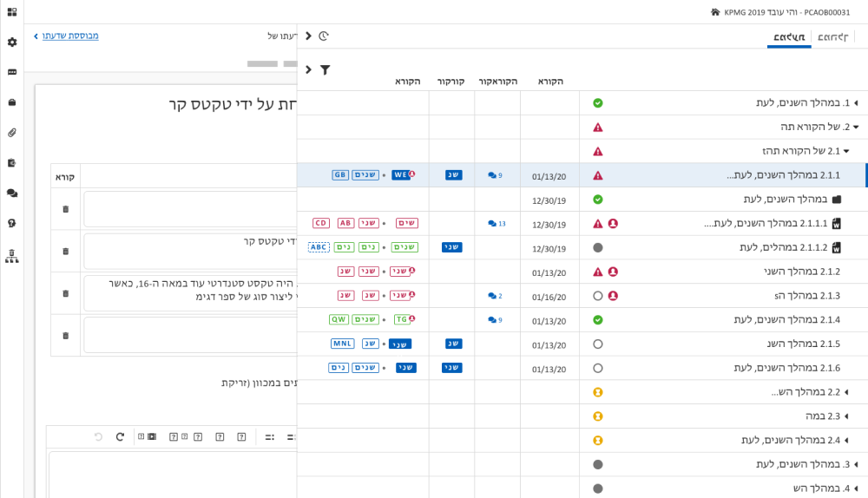Expand section 4 at the bottom
Image resolution: width=868 pixels, height=498 pixels.
click(x=856, y=488)
